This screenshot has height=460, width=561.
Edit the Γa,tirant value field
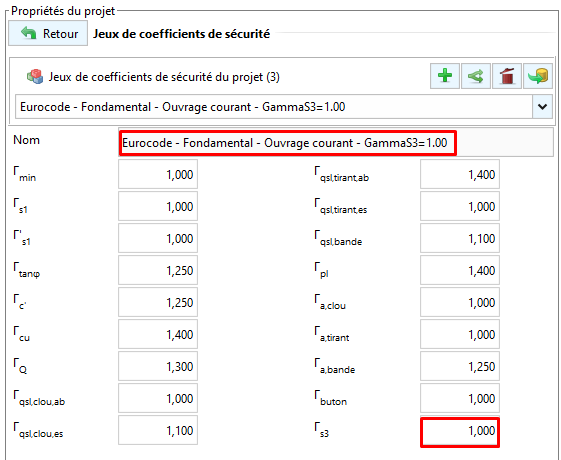click(x=460, y=334)
